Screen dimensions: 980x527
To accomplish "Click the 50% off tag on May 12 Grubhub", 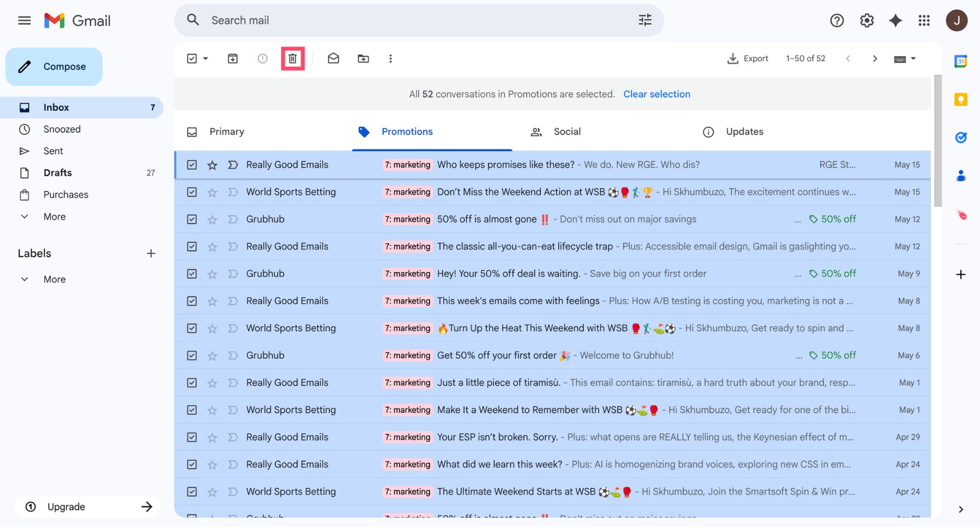I will [x=833, y=219].
